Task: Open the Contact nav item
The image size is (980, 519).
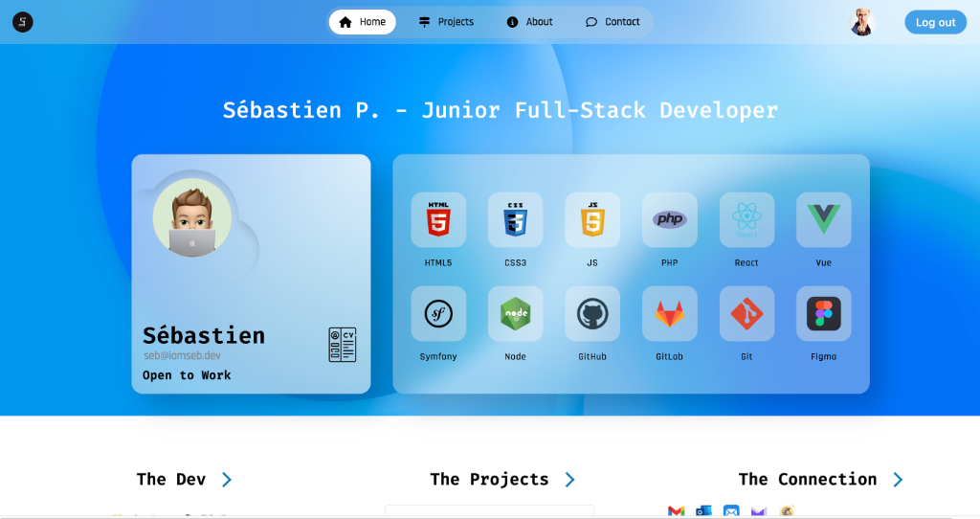Action: (612, 22)
